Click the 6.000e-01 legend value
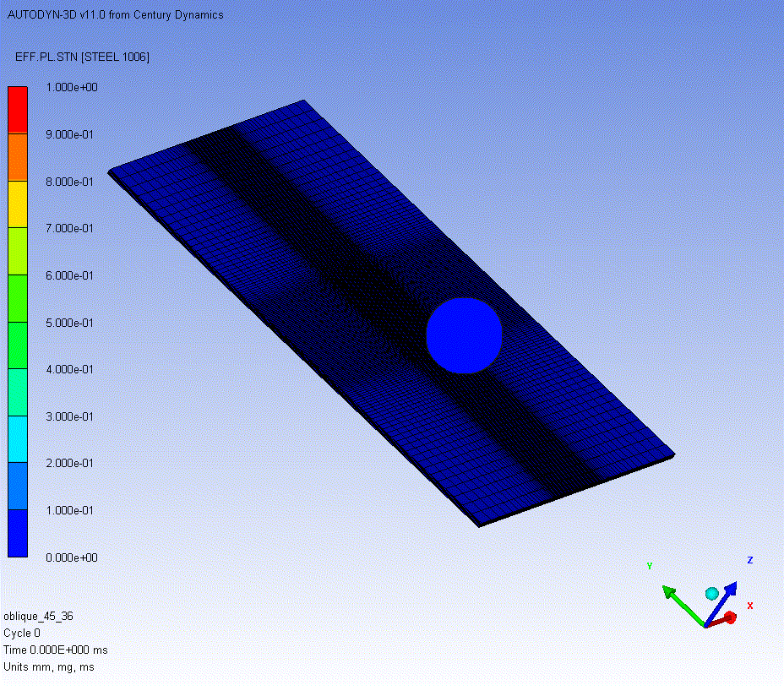The width and height of the screenshot is (784, 696). pyautogui.click(x=69, y=275)
